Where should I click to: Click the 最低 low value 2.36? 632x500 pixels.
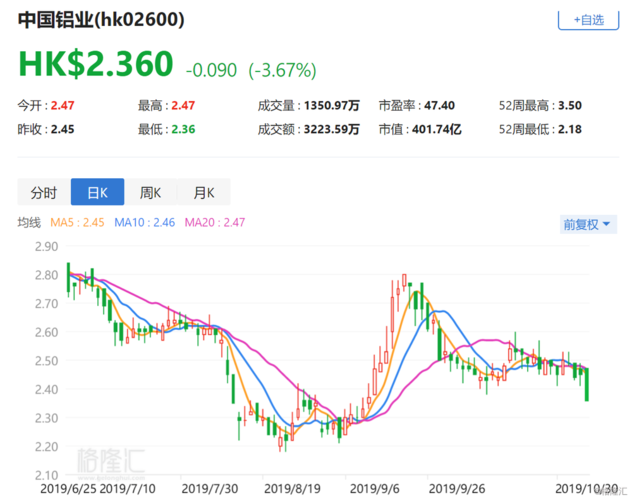click(x=183, y=129)
